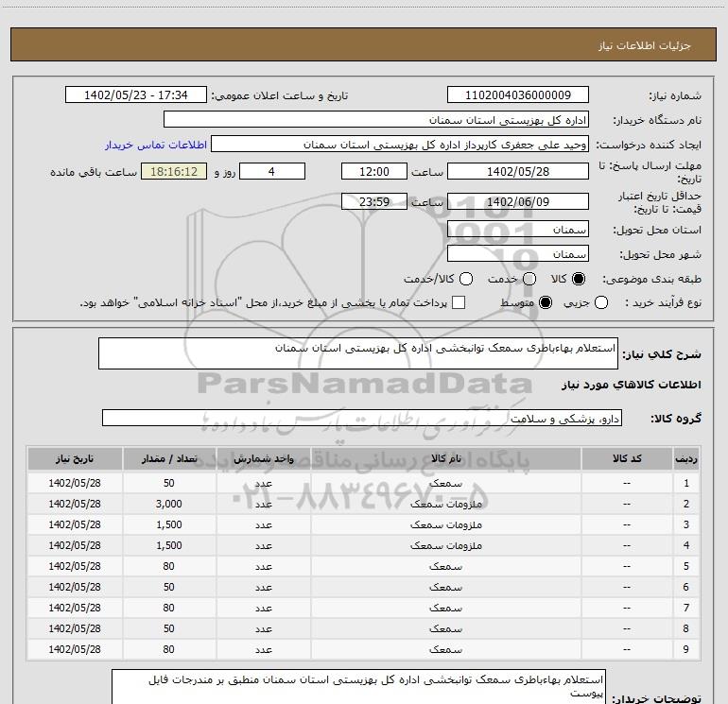Click the announcement date field 1402/05/23 - 17:34
Image resolution: width=728 pixels, height=704 pixels.
click(135, 95)
